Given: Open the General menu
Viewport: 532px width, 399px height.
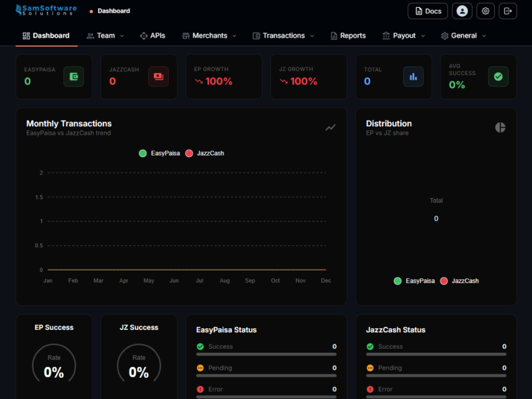Looking at the screenshot, I should [x=463, y=36].
